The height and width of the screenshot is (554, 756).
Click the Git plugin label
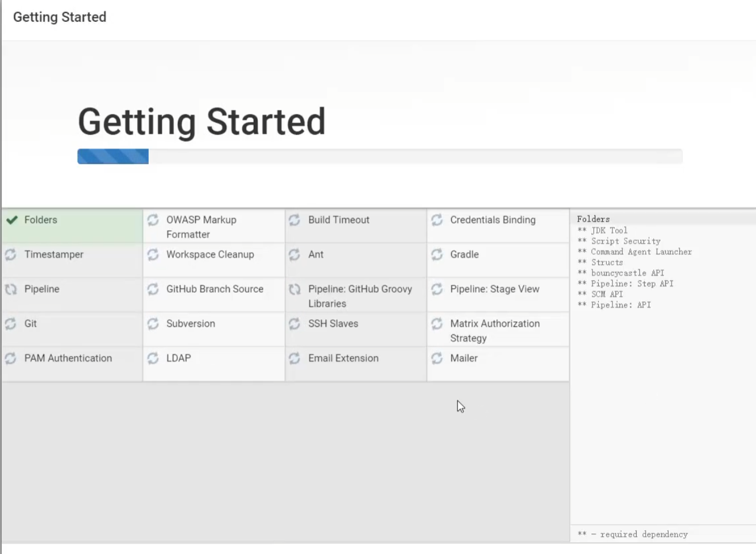(x=30, y=324)
